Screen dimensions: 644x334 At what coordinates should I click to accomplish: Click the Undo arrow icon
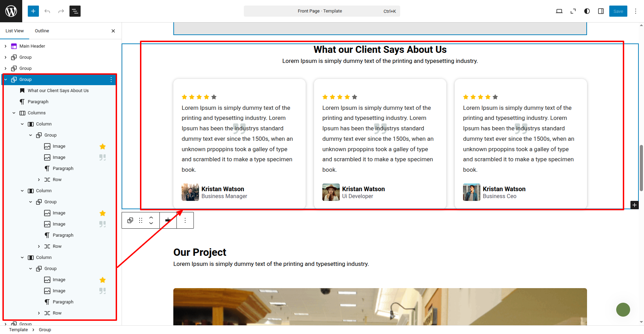coord(47,11)
